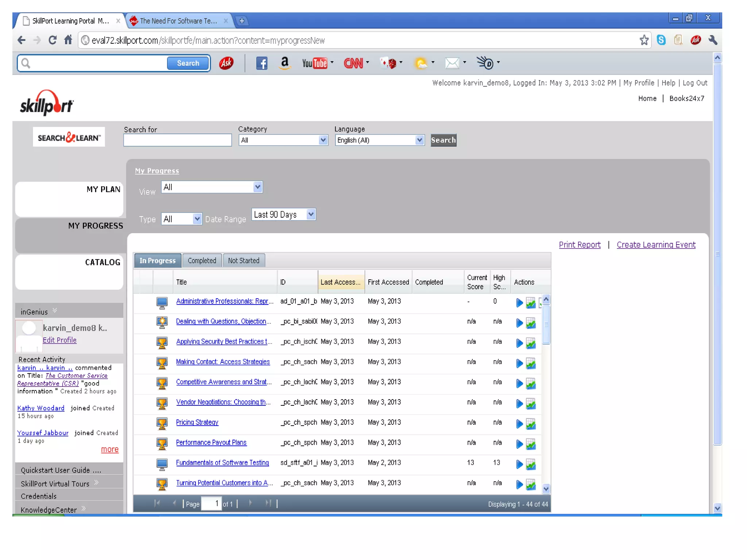Click the Print Report link
747x560 pixels.
579,245
